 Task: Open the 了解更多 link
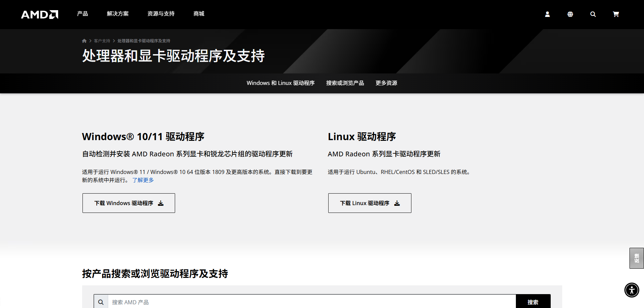143,180
